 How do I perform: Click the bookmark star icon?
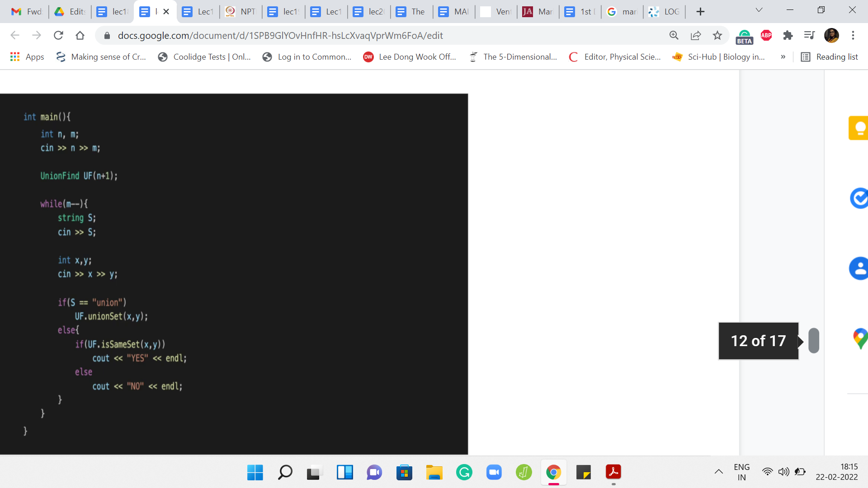tap(717, 35)
